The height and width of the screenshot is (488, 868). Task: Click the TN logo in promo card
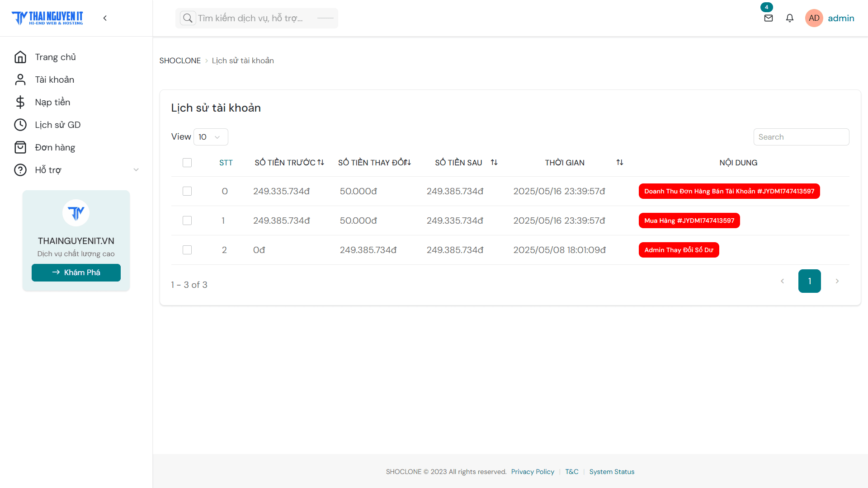tap(76, 213)
